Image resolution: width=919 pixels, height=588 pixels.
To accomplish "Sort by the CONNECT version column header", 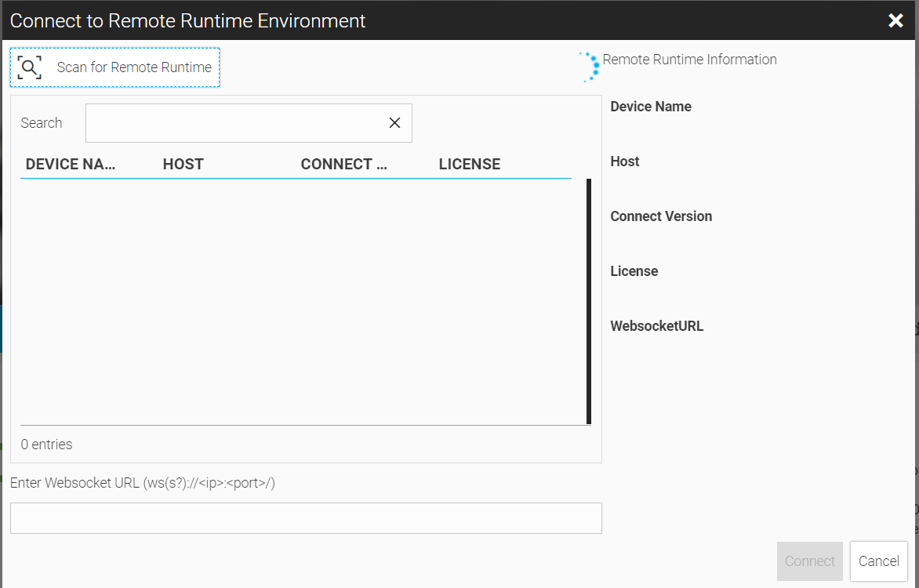I will (x=344, y=164).
